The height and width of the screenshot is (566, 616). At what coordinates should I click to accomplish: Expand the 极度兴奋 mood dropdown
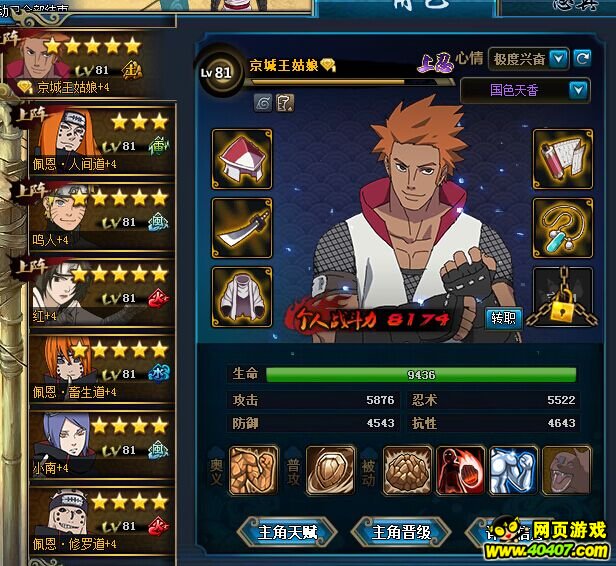pos(559,59)
